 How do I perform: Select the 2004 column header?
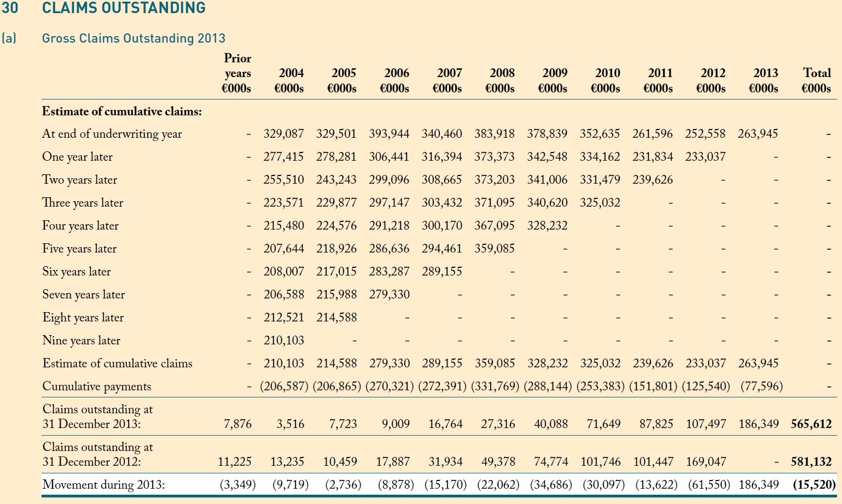click(x=290, y=80)
